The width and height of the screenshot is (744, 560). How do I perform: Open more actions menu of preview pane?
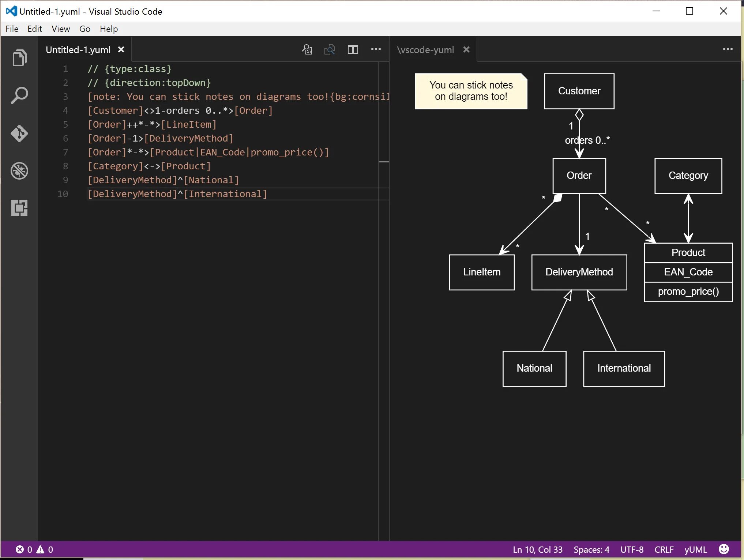coord(728,49)
